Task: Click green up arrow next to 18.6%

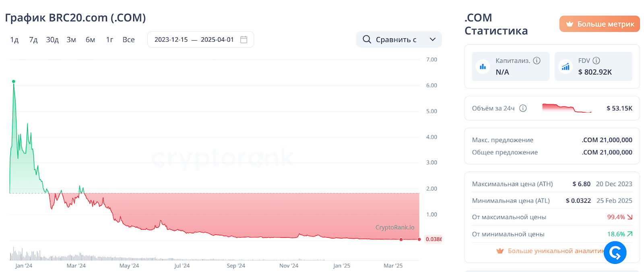Action: (630, 234)
